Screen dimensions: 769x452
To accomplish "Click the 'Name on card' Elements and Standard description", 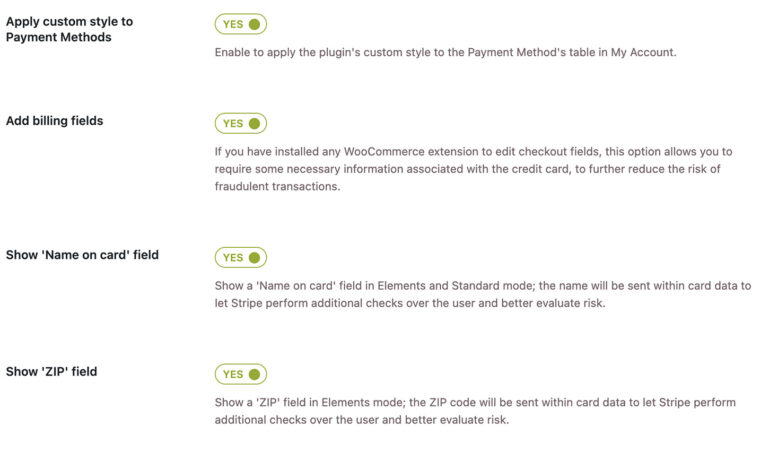I will click(482, 294).
